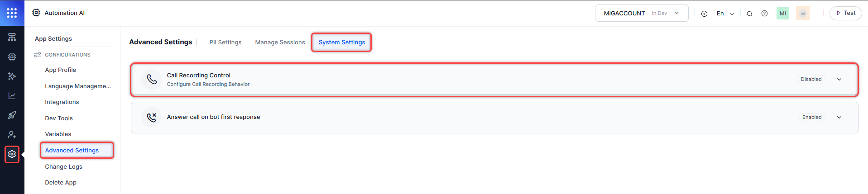Click the flow hierarchy sidebar icon
Viewport: 868px width, 194px height.
(x=12, y=37)
